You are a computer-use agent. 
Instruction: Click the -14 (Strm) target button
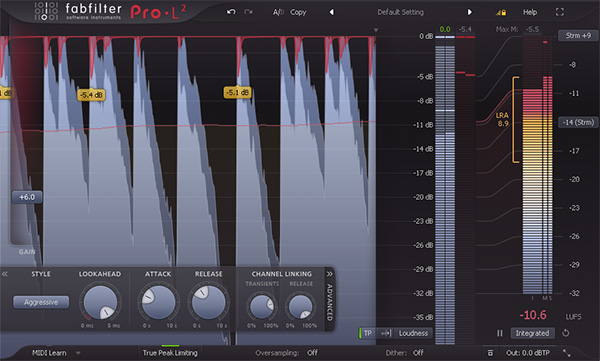(x=578, y=123)
